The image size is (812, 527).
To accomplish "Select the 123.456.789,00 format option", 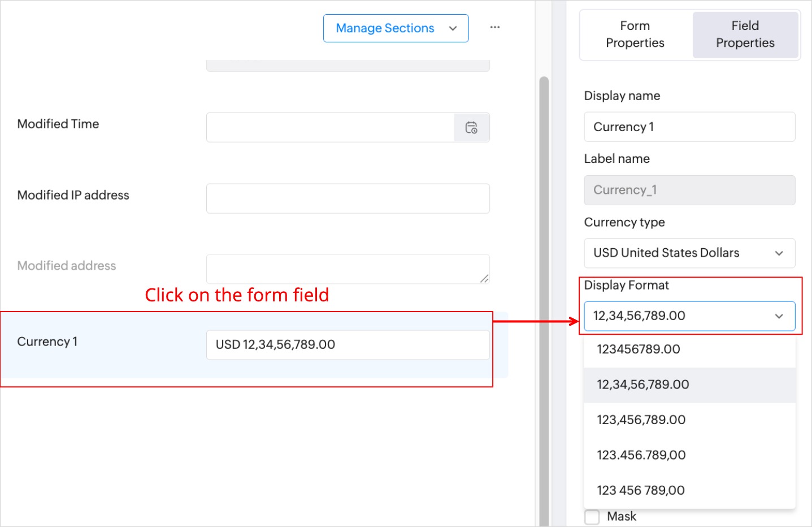I will point(641,455).
